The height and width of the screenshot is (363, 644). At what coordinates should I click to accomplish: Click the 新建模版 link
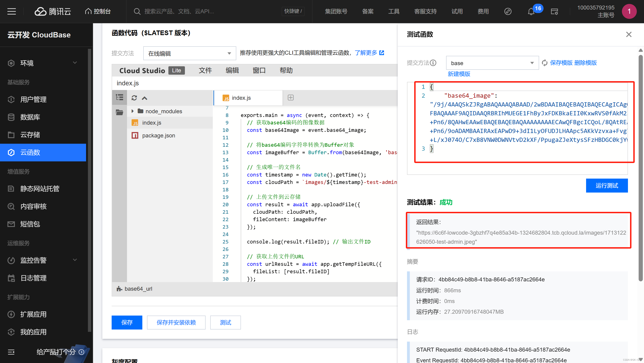coord(459,74)
